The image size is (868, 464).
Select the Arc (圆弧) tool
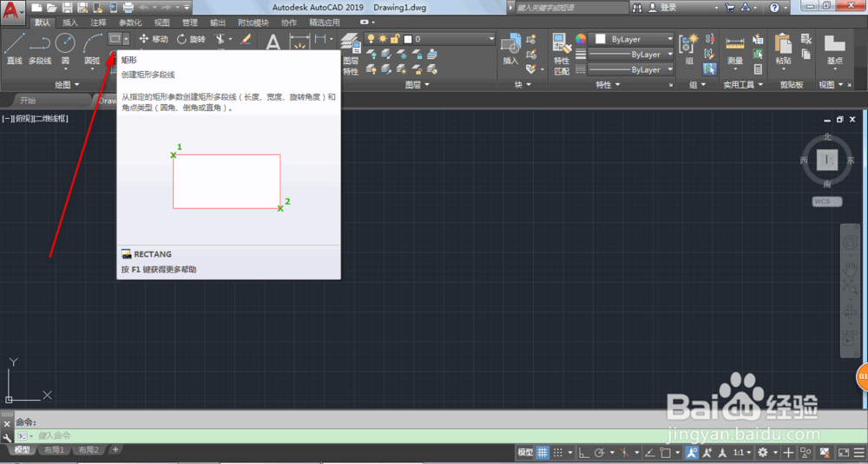point(93,49)
